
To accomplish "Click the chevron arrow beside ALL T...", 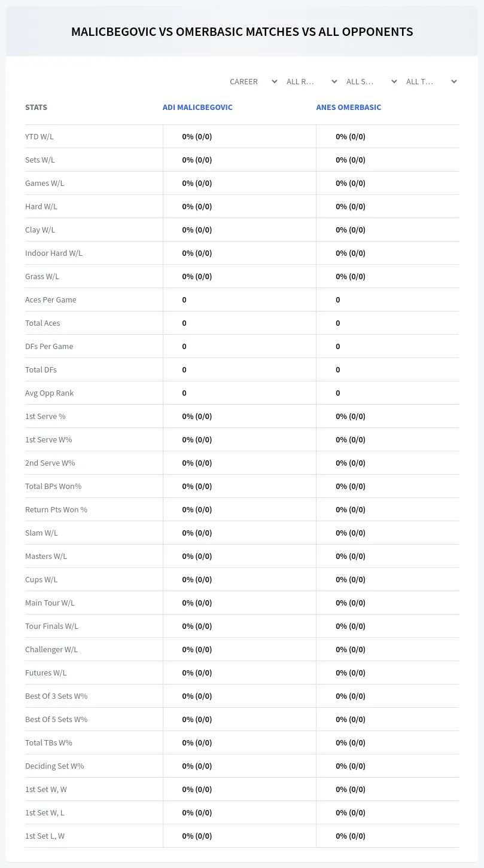I will tap(454, 81).
